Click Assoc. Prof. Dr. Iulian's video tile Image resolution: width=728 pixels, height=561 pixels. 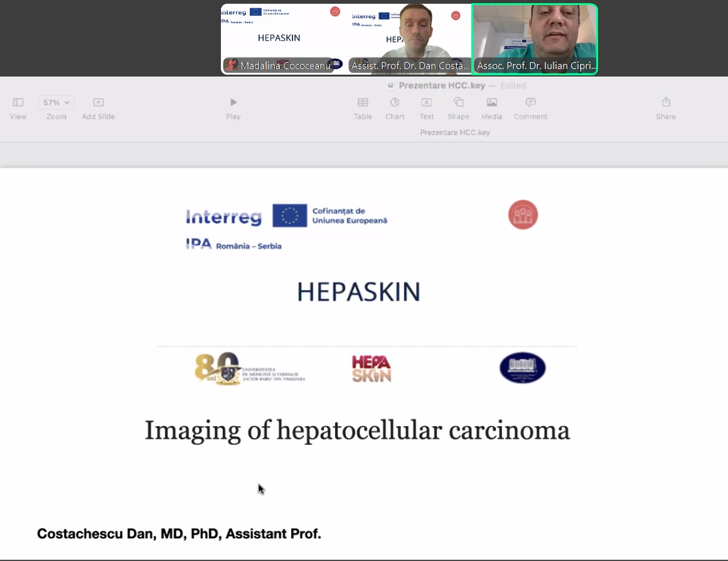tap(535, 39)
